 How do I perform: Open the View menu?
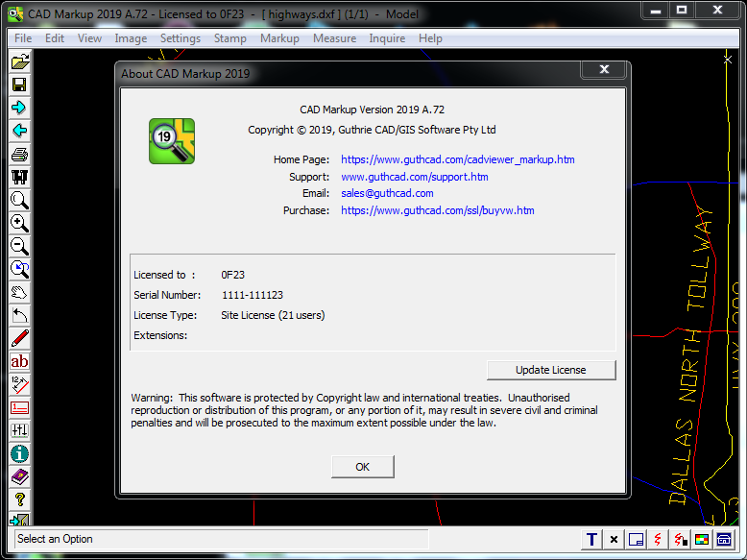tap(89, 38)
